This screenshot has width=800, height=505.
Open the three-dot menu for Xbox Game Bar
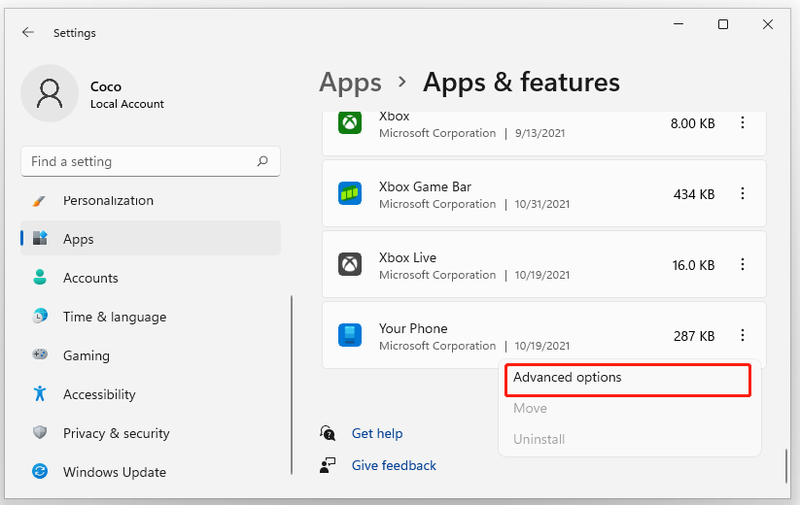[x=742, y=193]
